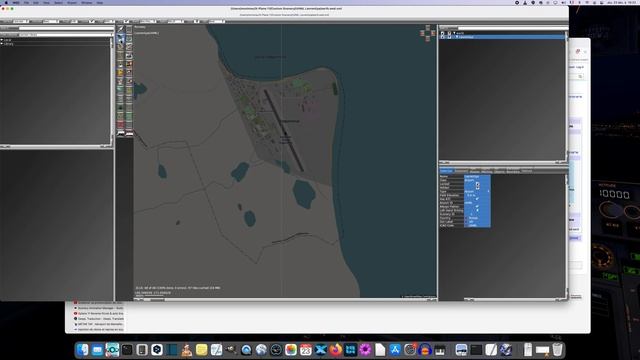Toggle eye visibility on the world row

pos(442,33)
